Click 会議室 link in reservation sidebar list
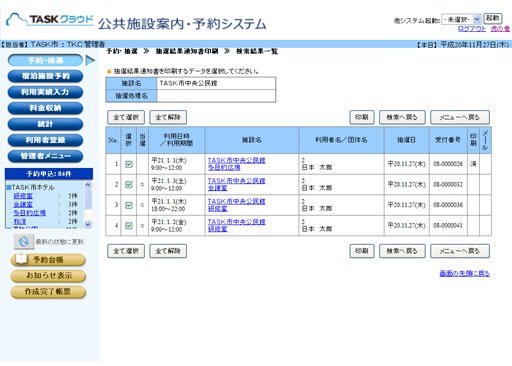 coord(23,204)
